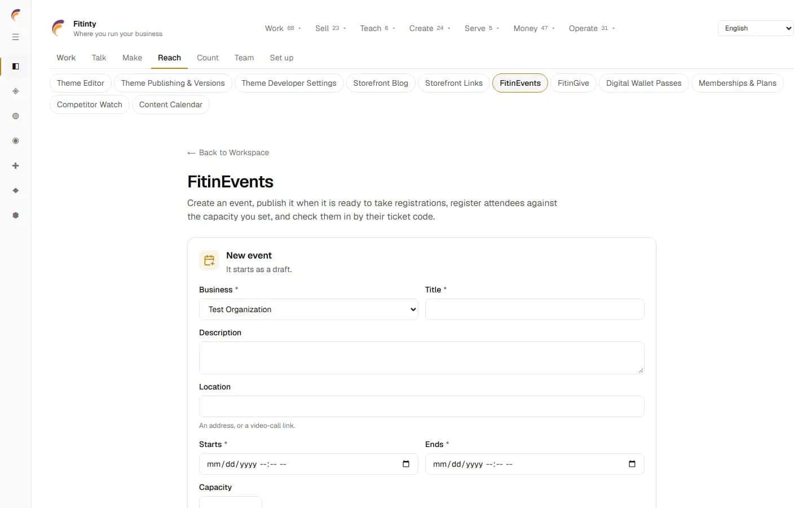Open Storefront Links
812x508 pixels.
click(x=454, y=83)
